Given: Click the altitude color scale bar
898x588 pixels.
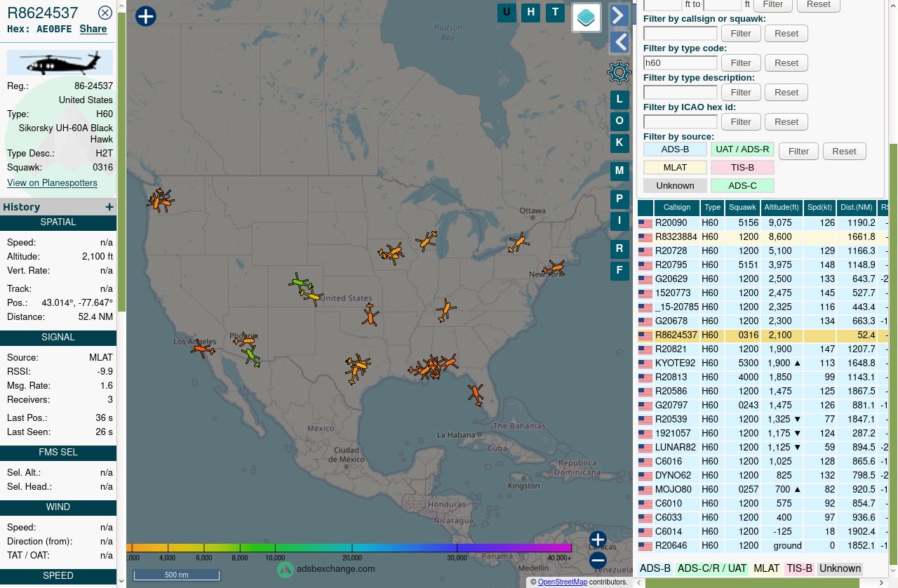Looking at the screenshot, I should coord(349,547).
